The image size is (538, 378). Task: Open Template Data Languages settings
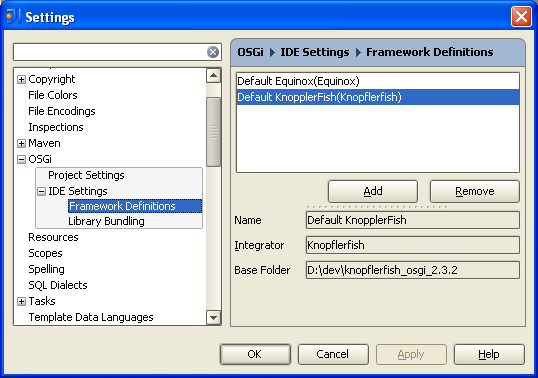91,317
